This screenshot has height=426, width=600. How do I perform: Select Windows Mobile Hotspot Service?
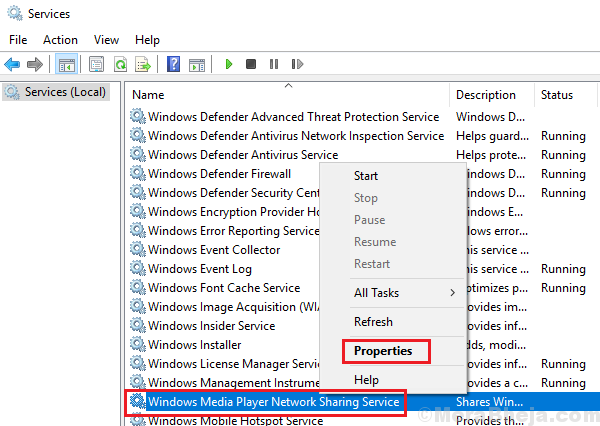click(x=235, y=420)
